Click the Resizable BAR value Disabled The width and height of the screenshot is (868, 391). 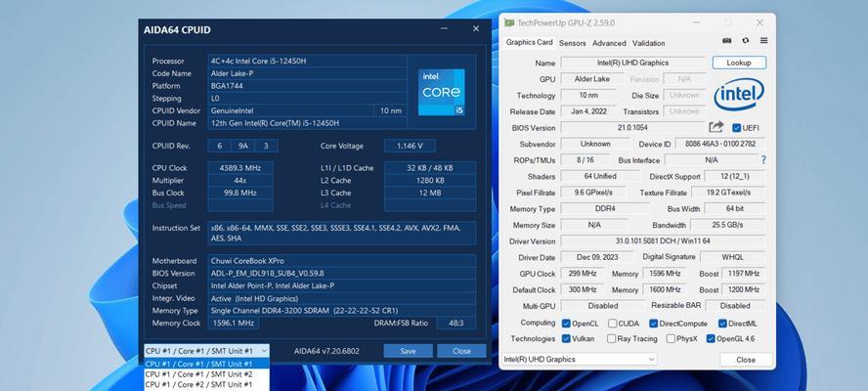tap(735, 306)
